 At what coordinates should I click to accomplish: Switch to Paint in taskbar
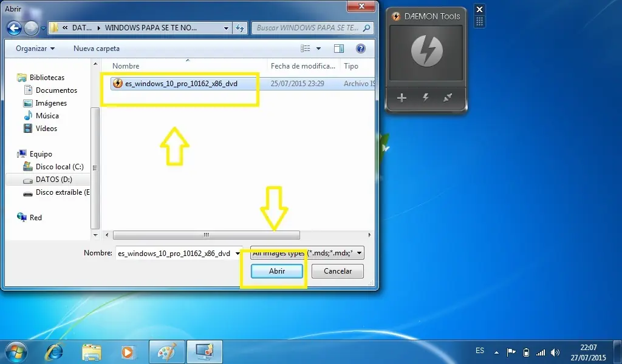click(167, 352)
